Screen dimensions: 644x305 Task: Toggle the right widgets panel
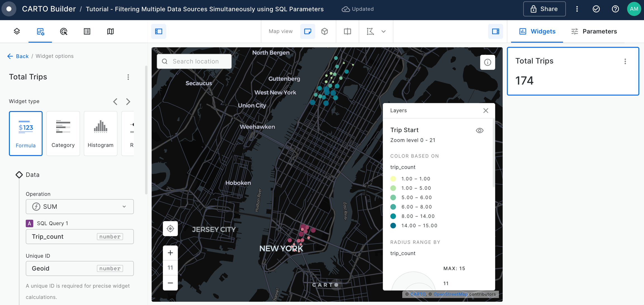pos(496,31)
